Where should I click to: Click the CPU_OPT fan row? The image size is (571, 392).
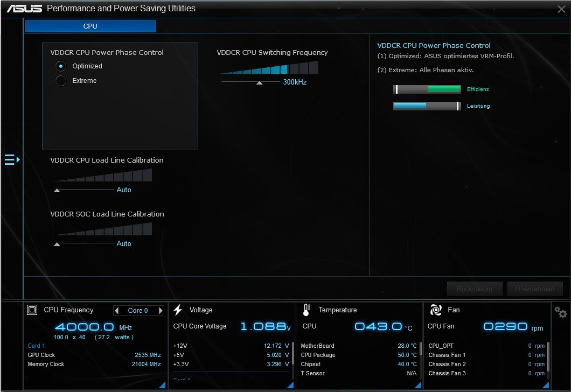(x=486, y=346)
